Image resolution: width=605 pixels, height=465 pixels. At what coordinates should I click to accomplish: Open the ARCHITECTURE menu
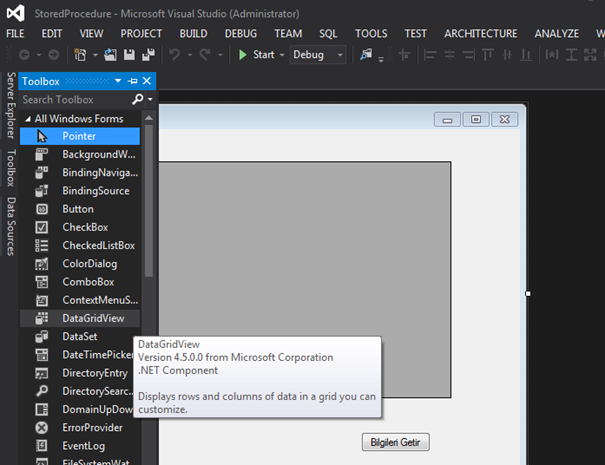[x=480, y=34]
